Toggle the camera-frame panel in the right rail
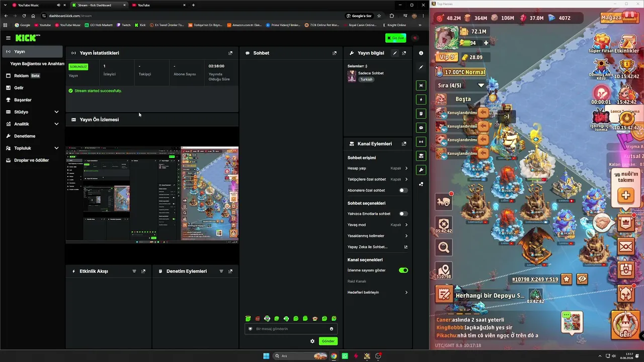This screenshot has height=362, width=644. [x=421, y=85]
